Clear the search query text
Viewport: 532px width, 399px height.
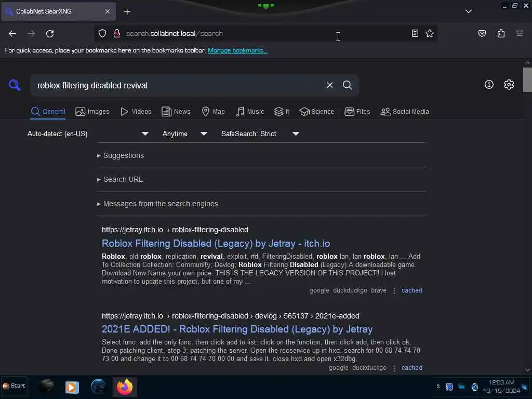[x=329, y=85]
